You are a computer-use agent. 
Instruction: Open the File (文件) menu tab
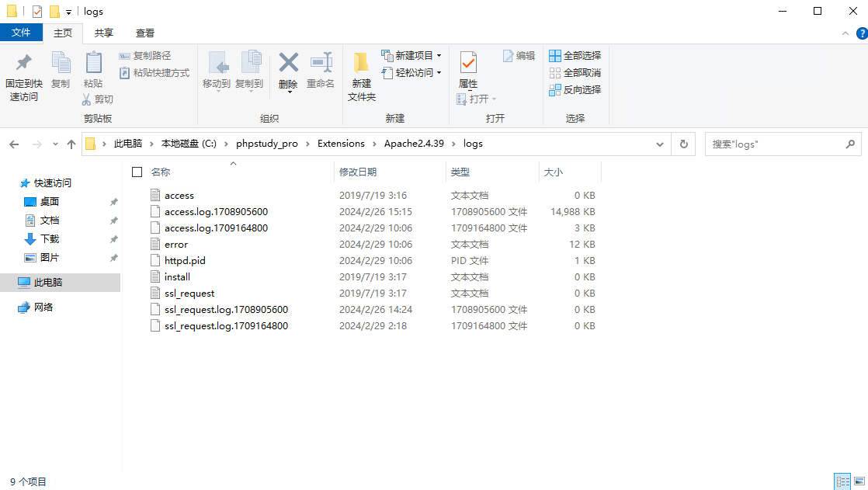[x=21, y=33]
